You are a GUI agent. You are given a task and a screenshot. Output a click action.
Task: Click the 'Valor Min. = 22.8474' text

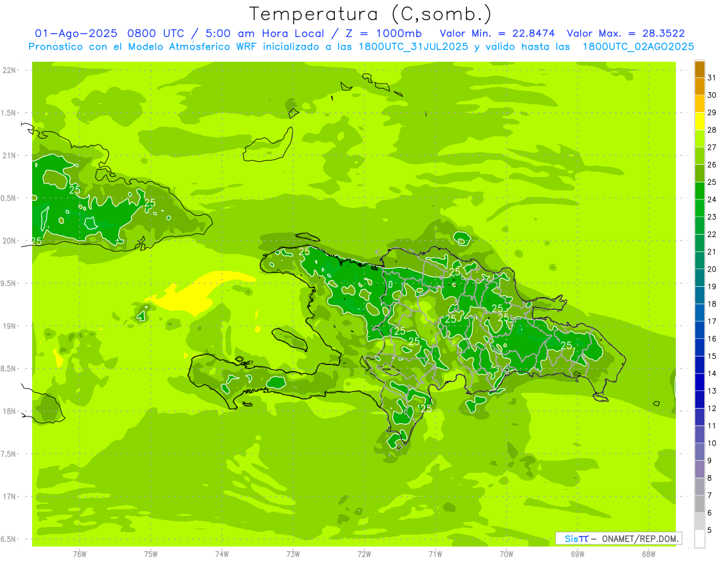pyautogui.click(x=497, y=33)
